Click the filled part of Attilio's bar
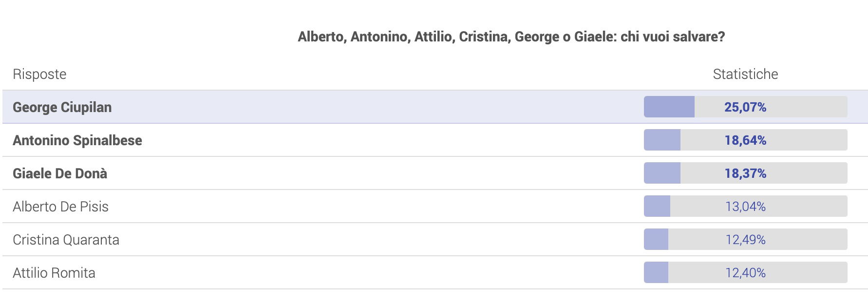 656,272
